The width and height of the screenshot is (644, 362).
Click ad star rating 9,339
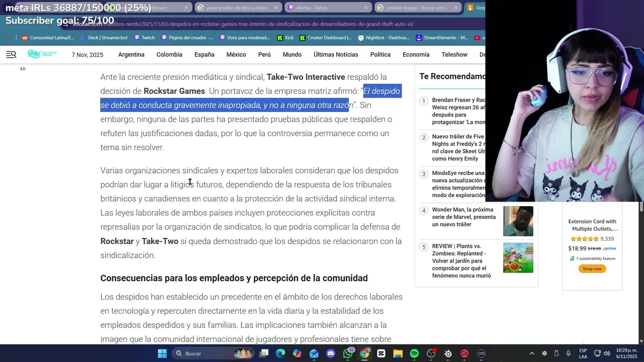tap(592, 239)
